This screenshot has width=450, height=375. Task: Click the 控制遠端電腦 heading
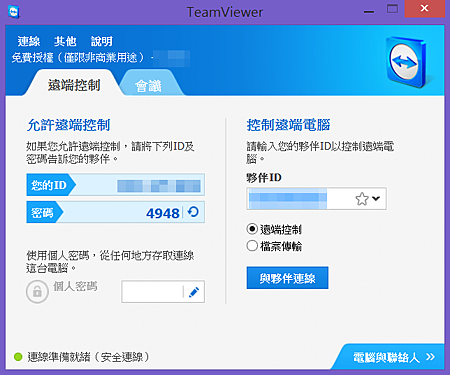point(288,125)
